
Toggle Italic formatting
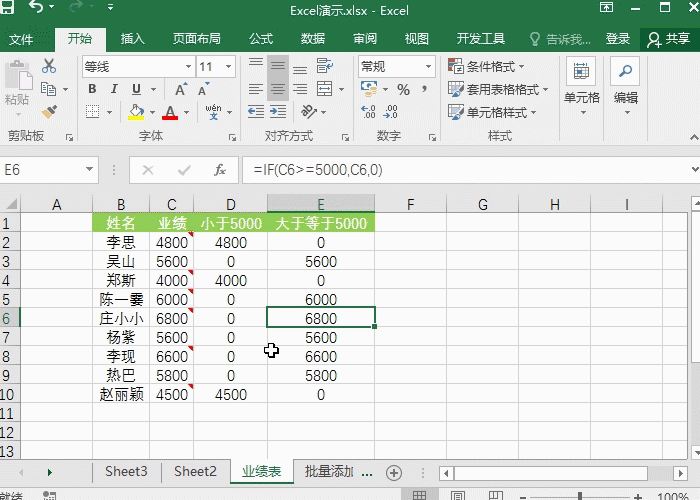coord(114,89)
